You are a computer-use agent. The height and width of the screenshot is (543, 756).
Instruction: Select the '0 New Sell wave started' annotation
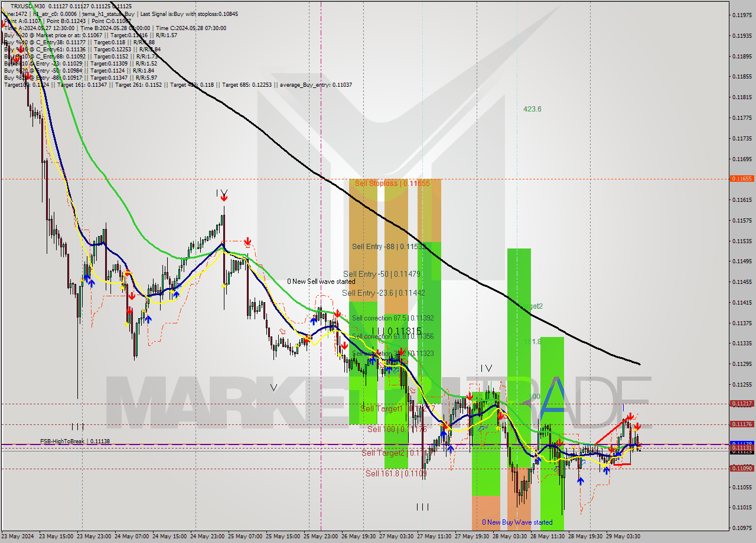pos(321,282)
